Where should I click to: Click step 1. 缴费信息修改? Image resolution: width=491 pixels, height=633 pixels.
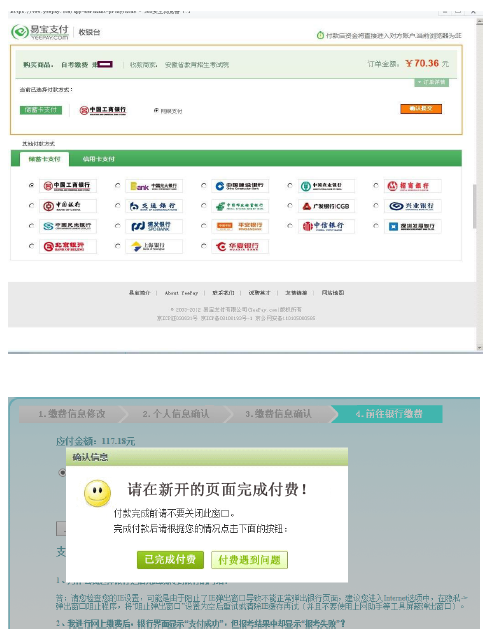72,414
